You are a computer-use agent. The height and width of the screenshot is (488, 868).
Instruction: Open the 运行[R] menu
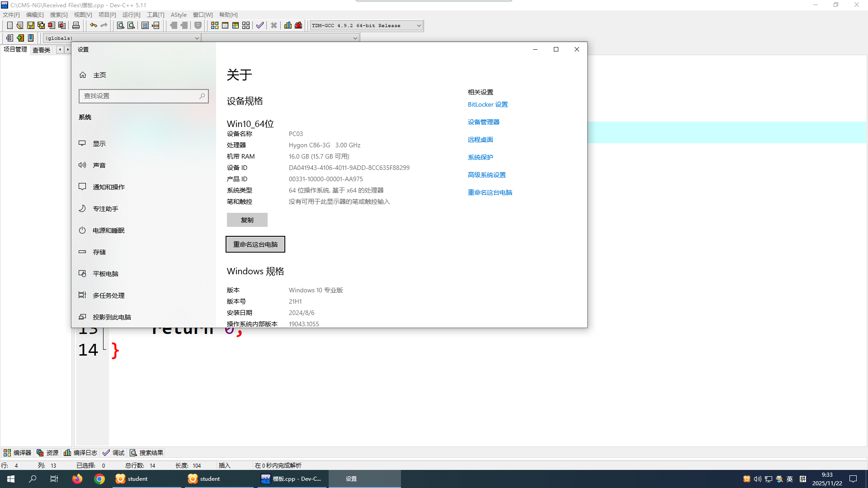[131, 15]
